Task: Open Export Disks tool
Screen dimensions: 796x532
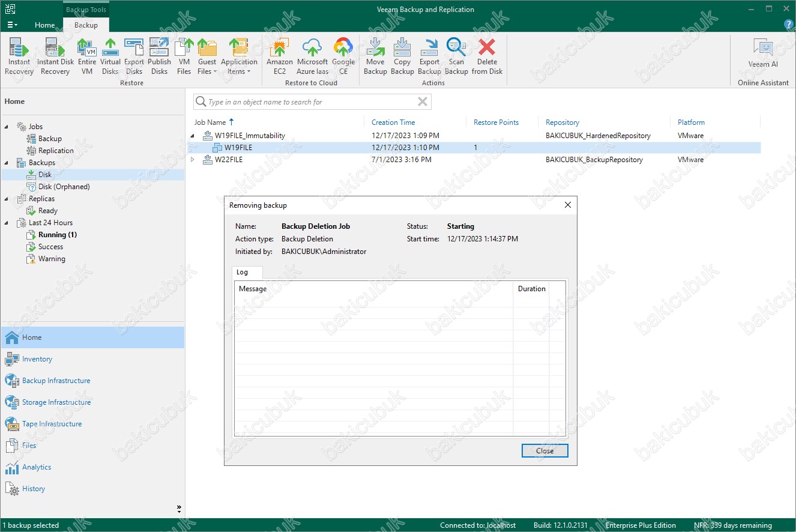Action: click(x=134, y=56)
